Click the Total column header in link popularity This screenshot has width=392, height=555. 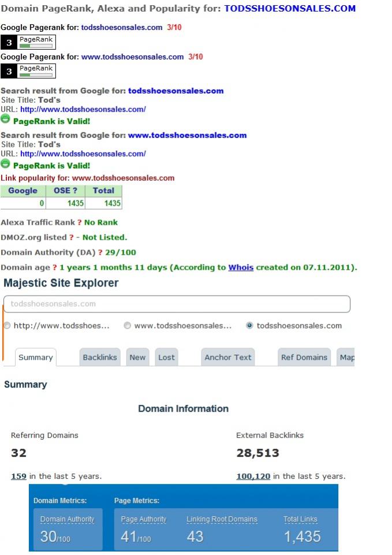point(104,191)
